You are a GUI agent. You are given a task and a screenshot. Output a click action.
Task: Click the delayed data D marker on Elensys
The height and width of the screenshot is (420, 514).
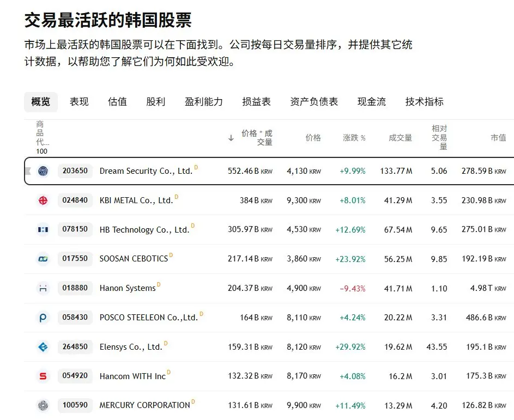pyautogui.click(x=166, y=343)
